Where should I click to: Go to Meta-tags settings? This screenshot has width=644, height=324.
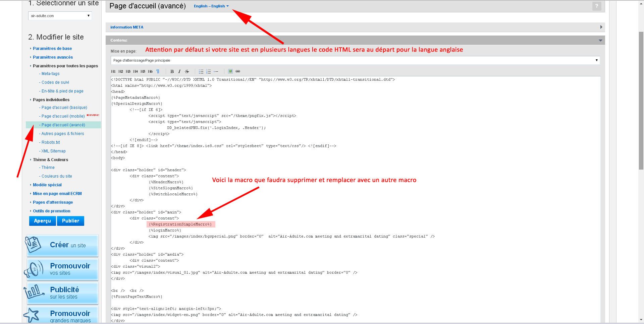[x=50, y=74]
